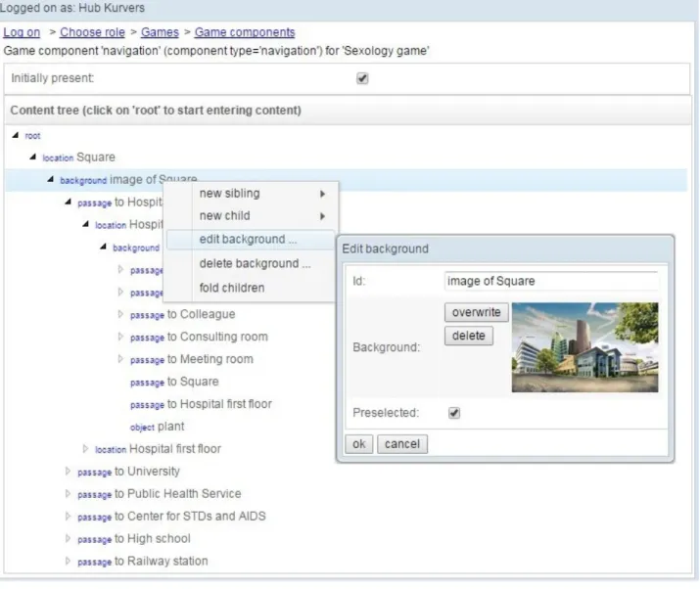This screenshot has height=589, width=700.
Task: Select the passage to Public Health Service item
Action: [x=160, y=494]
